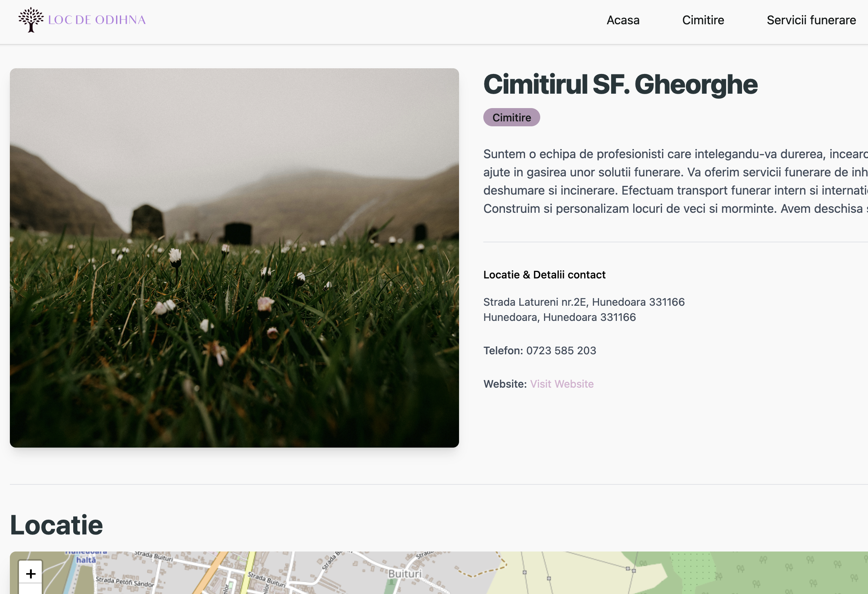
Task: Click the large Locatie section heading
Action: coord(57,525)
